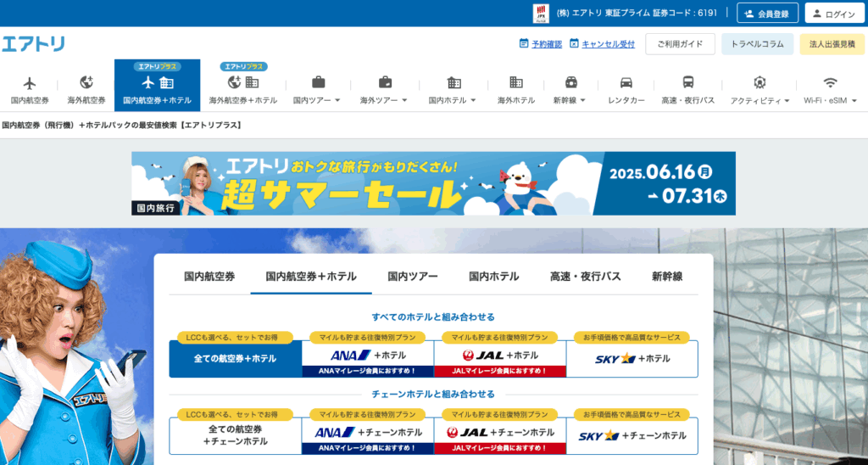This screenshot has height=465, width=868.
Task: Select the 国内航空券 airplane icon in nav
Action: [30, 83]
